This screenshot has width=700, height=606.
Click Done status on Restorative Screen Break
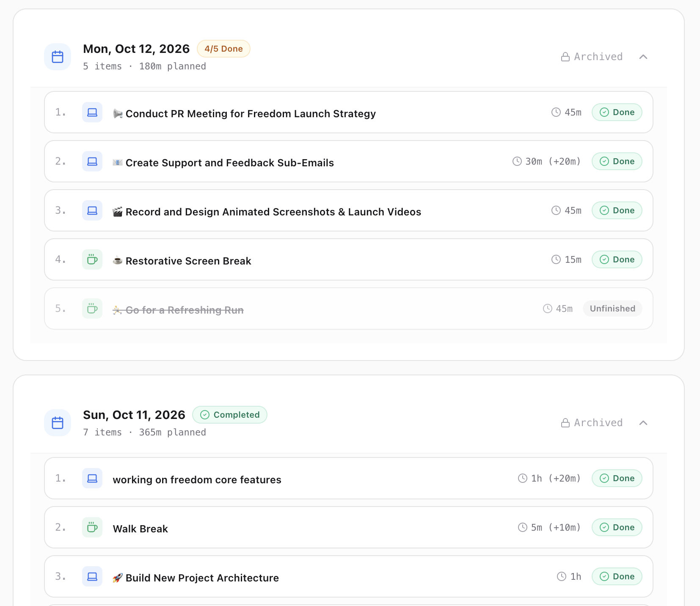pyautogui.click(x=617, y=259)
